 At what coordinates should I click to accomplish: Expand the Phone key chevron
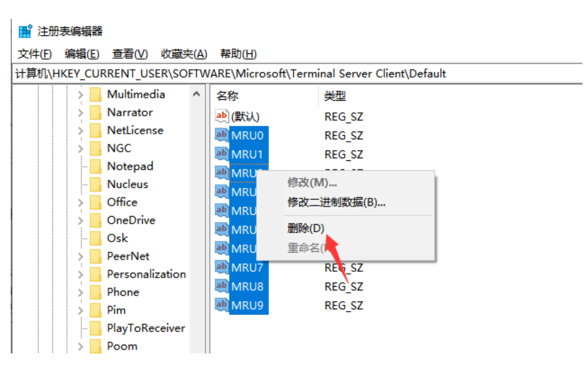tap(80, 293)
